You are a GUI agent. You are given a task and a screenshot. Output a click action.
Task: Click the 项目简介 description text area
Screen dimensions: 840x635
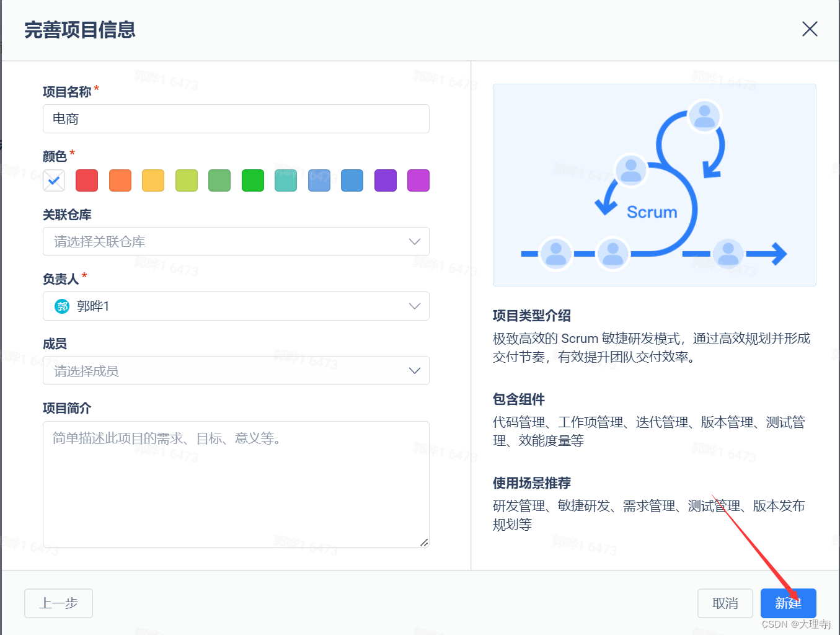[x=236, y=484]
